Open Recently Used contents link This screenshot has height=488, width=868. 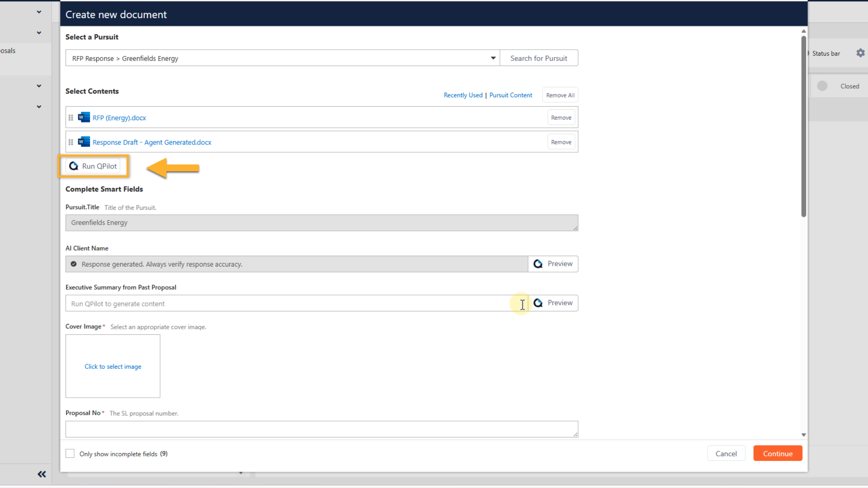click(463, 95)
